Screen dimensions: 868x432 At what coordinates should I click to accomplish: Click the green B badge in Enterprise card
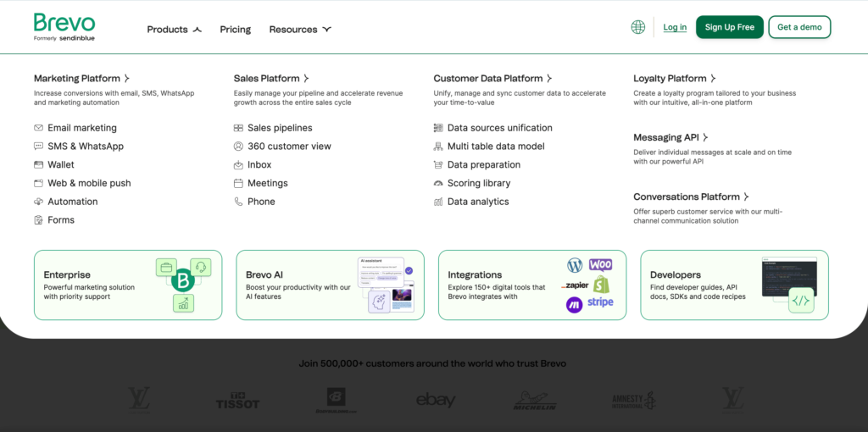coord(182,280)
